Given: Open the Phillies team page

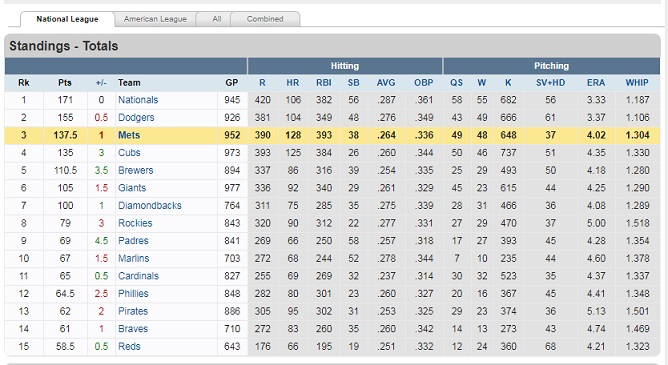Looking at the screenshot, I should pos(133,293).
